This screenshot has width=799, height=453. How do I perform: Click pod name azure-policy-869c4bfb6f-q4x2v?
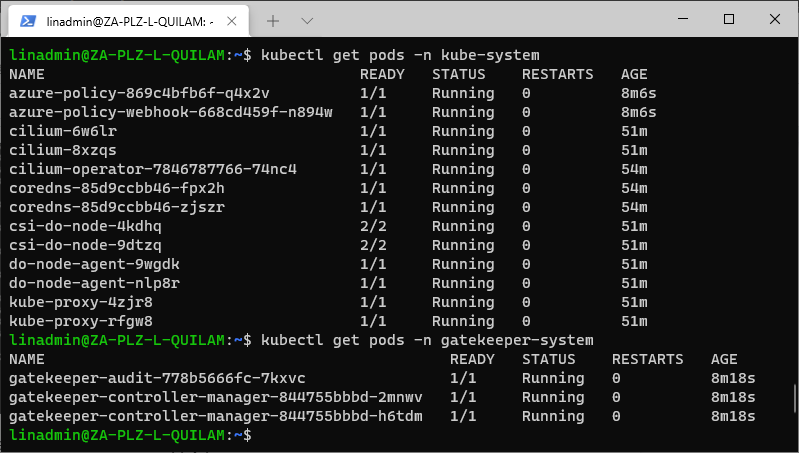(139, 93)
